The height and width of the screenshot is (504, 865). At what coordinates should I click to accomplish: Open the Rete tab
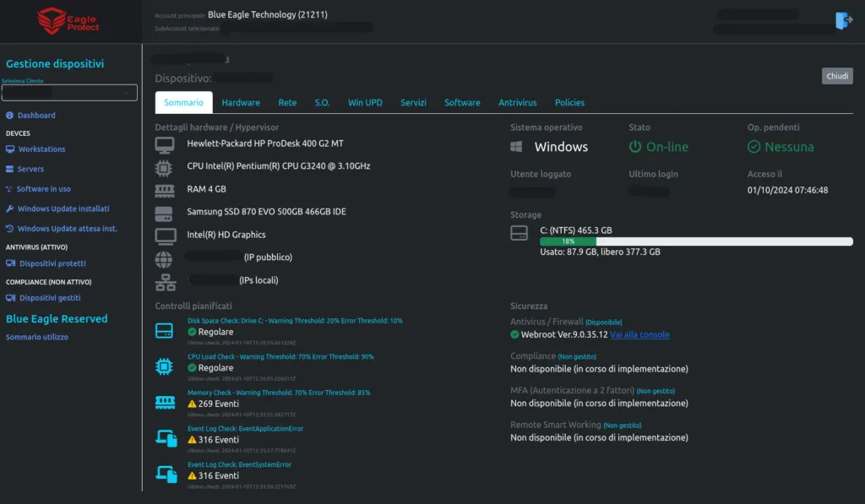[x=287, y=102]
